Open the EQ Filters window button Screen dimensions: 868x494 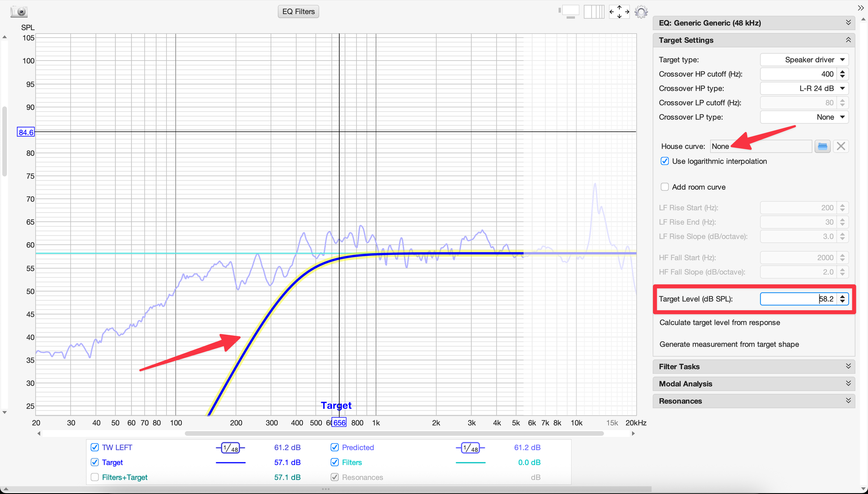298,12
